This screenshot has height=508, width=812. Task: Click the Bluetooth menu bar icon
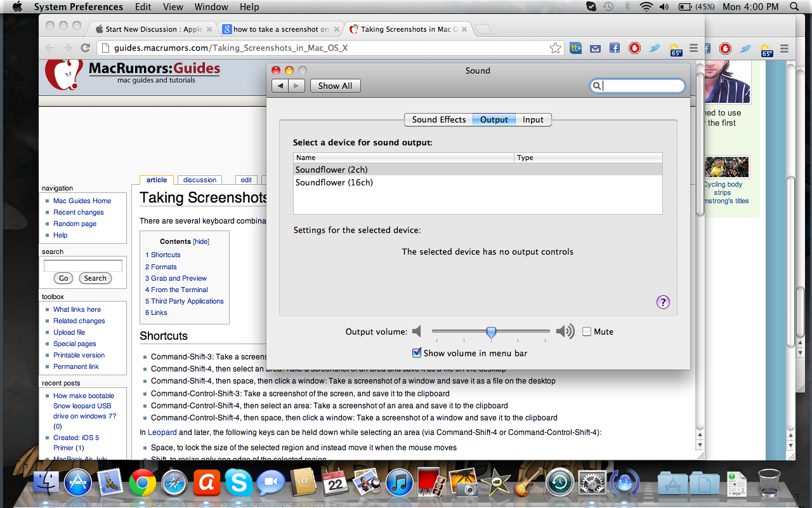(627, 7)
